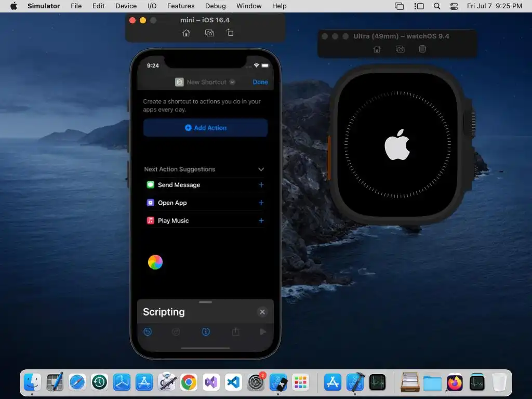Image resolution: width=532 pixels, height=399 pixels.
Task: Click the overlapping windows icon in menu bar
Action: click(x=400, y=6)
